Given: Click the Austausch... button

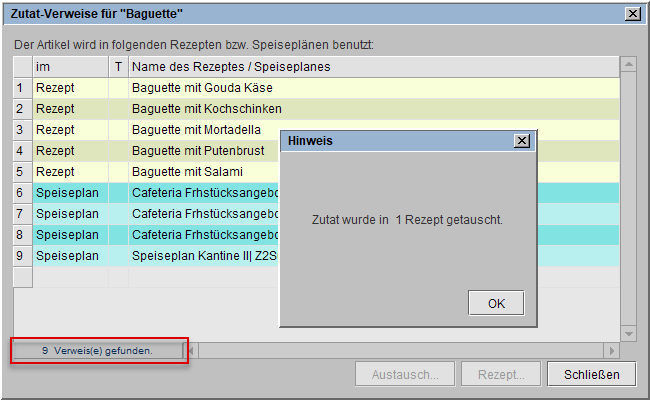Looking at the screenshot, I should tap(406, 375).
